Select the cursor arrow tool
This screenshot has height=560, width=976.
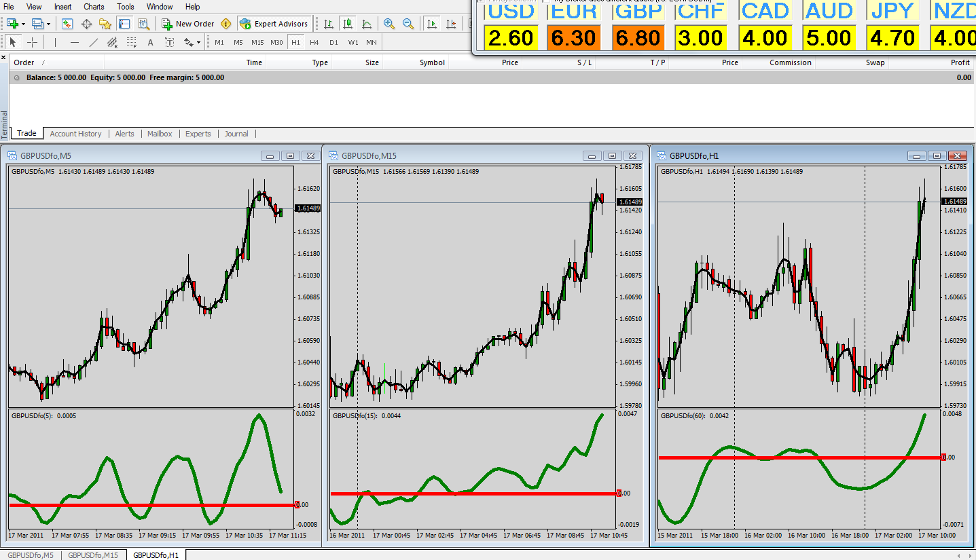click(x=13, y=42)
